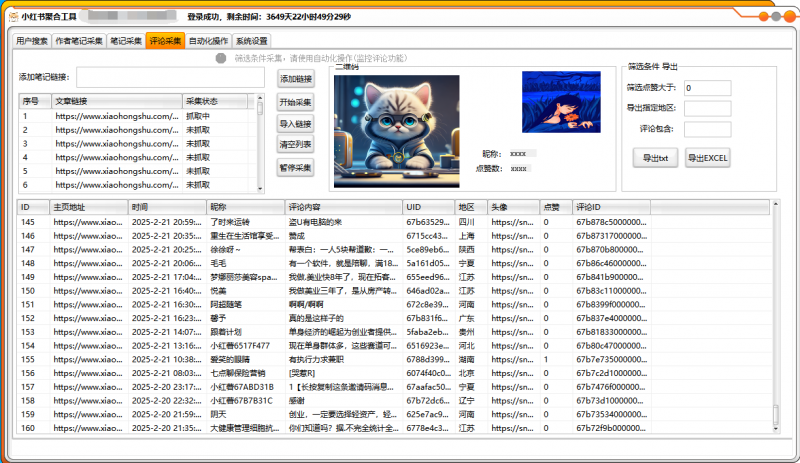Click nickname 小红薯67B7B31C in row 158
This screenshot has height=463, width=800.
click(x=242, y=401)
